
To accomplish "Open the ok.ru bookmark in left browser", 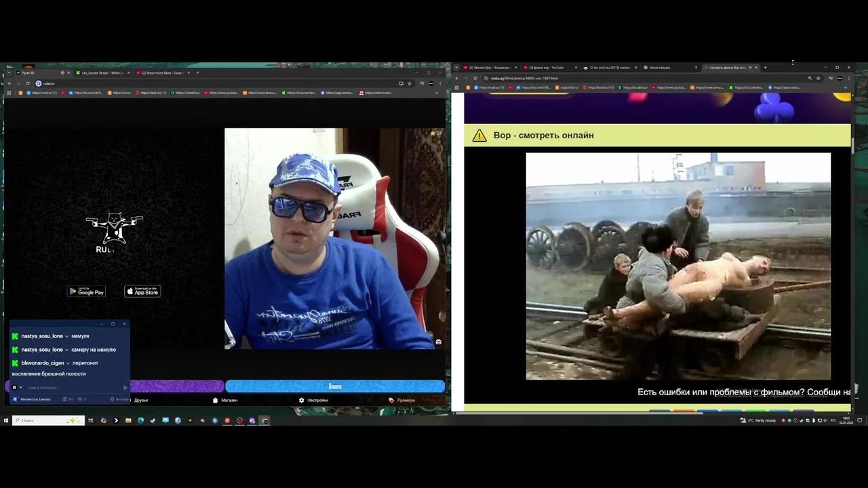I will (x=120, y=93).
